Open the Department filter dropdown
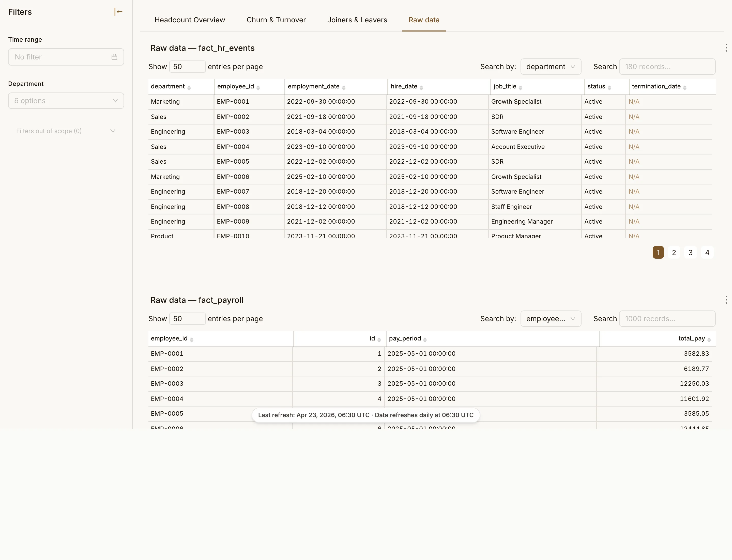Viewport: 732px width, 560px height. 66,101
